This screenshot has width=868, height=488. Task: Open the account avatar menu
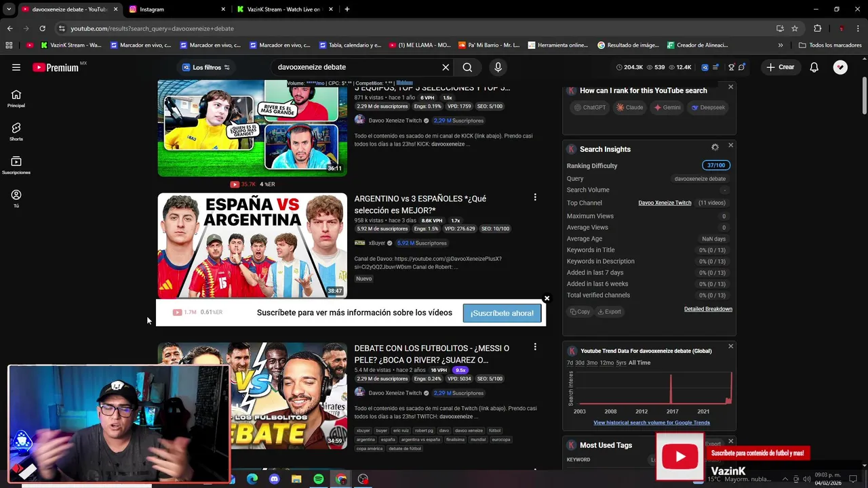[840, 67]
